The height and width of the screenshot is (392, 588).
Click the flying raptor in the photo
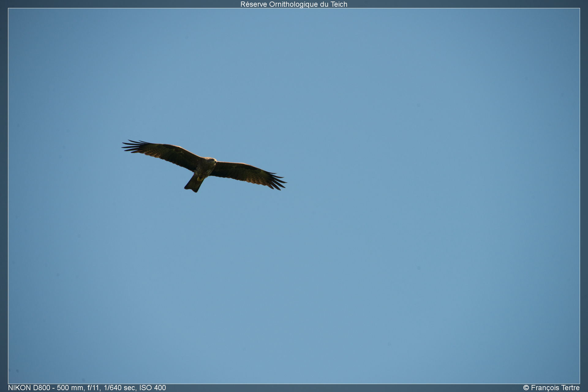tap(204, 166)
